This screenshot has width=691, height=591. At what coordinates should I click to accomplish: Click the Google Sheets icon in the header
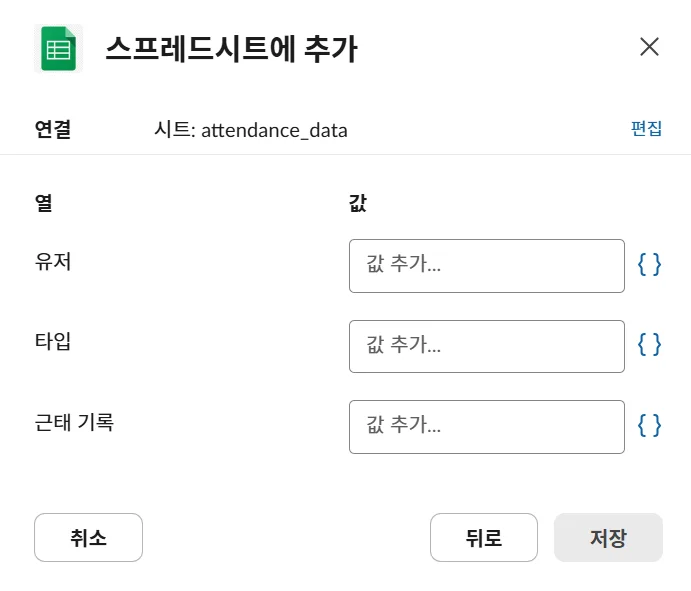59,48
